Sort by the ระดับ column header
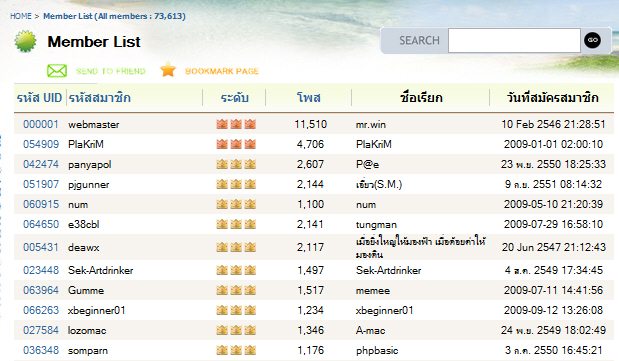This screenshot has height=361, width=619. click(x=234, y=98)
